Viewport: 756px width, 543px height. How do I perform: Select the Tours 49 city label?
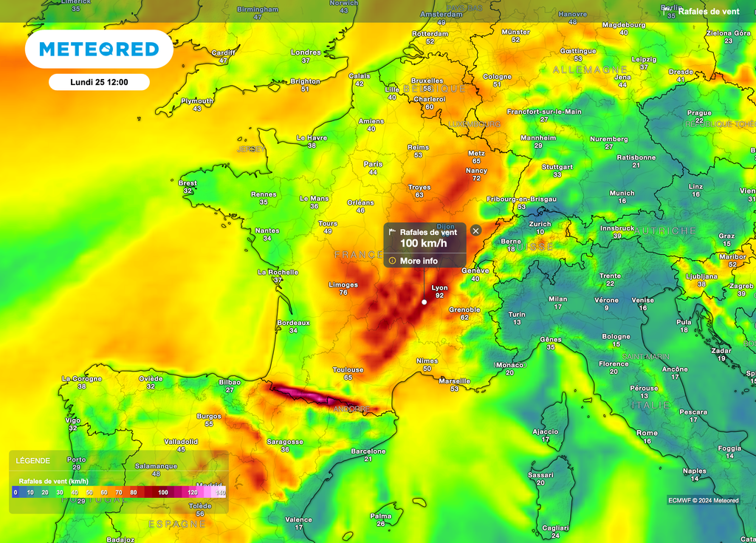(x=327, y=228)
